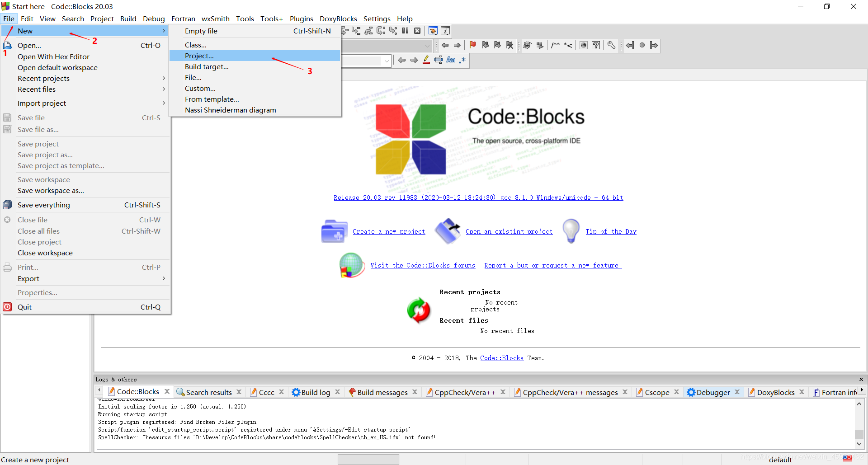Toggle the Selected text only search option

click(x=439, y=60)
